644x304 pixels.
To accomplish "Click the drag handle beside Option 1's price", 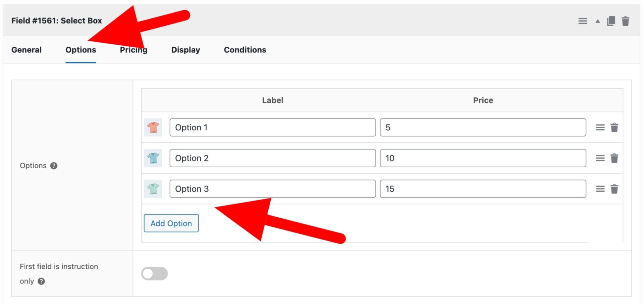I will point(600,127).
